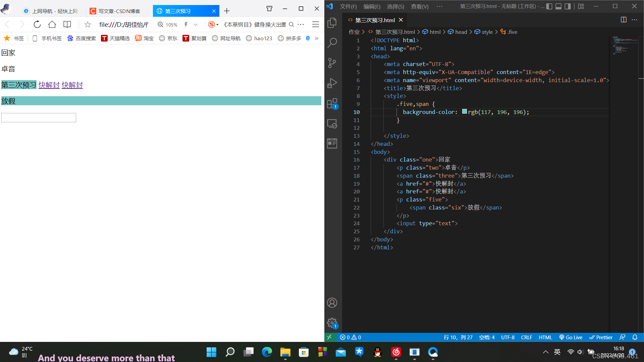644x362 pixels.
Task: Open editor More Actions ellipsis
Action: click(634, 20)
